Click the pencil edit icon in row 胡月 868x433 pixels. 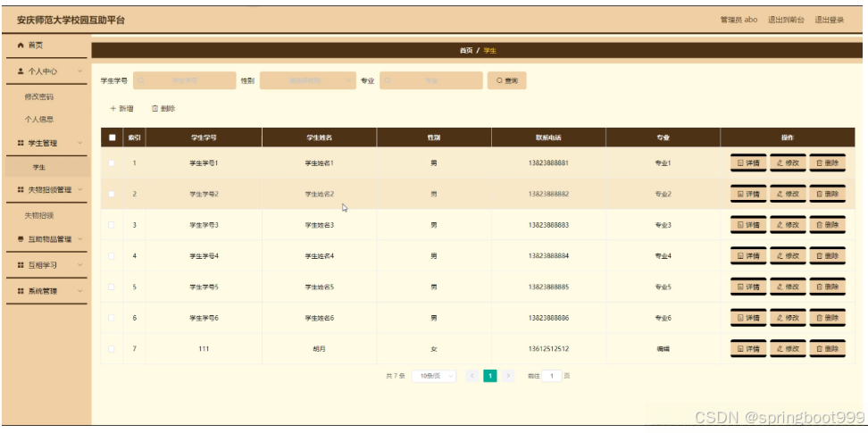(780, 349)
